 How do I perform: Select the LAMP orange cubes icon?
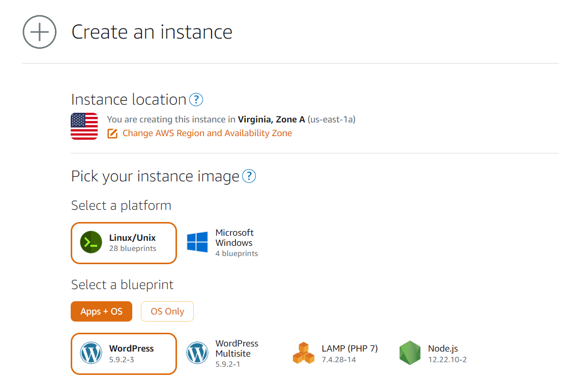point(303,353)
